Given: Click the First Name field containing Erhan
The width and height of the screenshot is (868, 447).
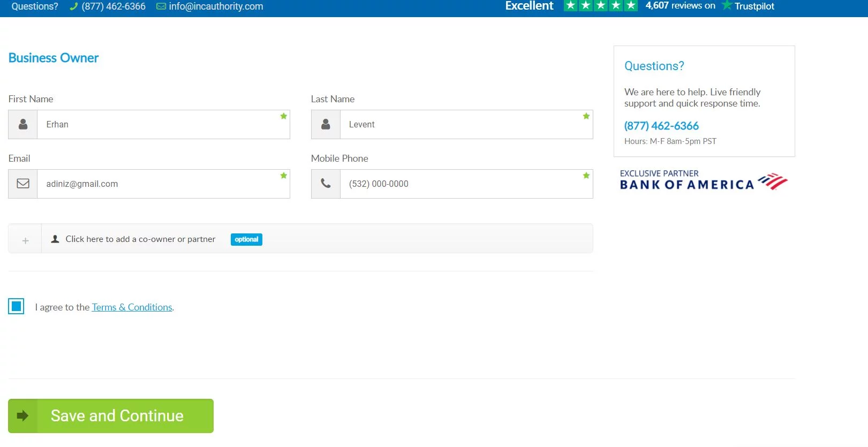Looking at the screenshot, I should [x=161, y=124].
